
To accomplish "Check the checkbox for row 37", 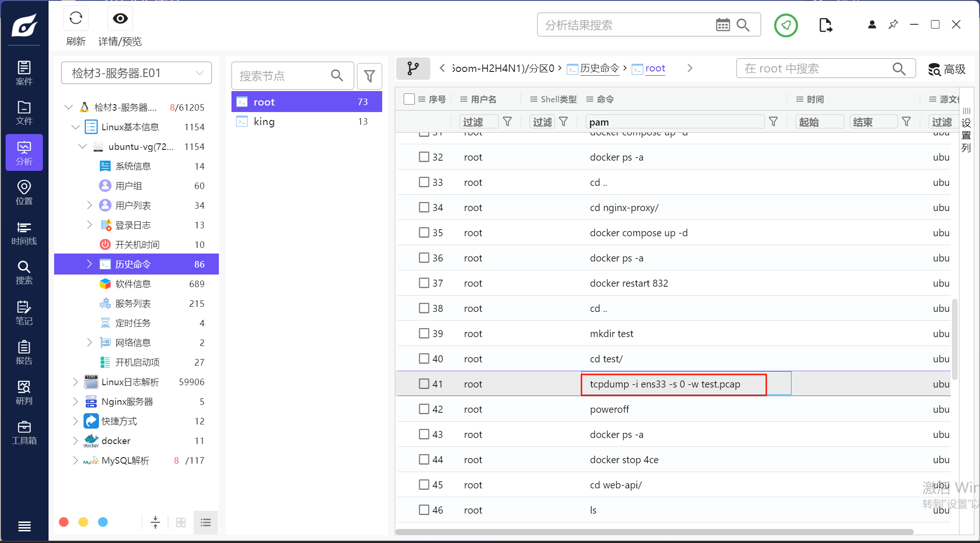I will pos(424,283).
